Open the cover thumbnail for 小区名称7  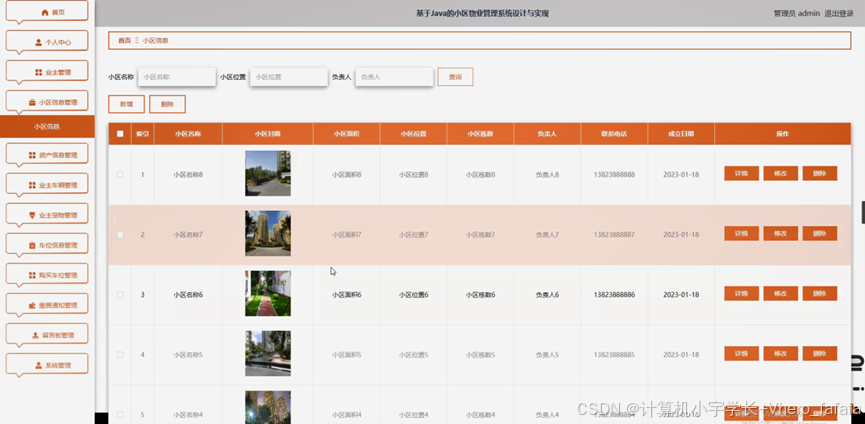click(268, 233)
